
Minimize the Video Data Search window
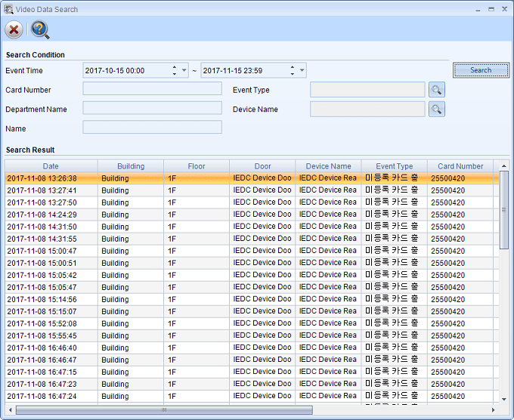pyautogui.click(x=478, y=10)
